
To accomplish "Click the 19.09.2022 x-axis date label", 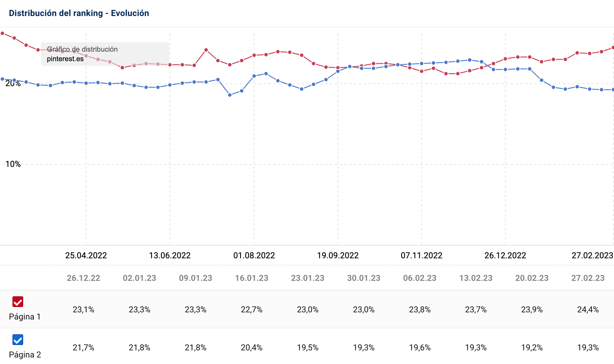I will tap(338, 255).
